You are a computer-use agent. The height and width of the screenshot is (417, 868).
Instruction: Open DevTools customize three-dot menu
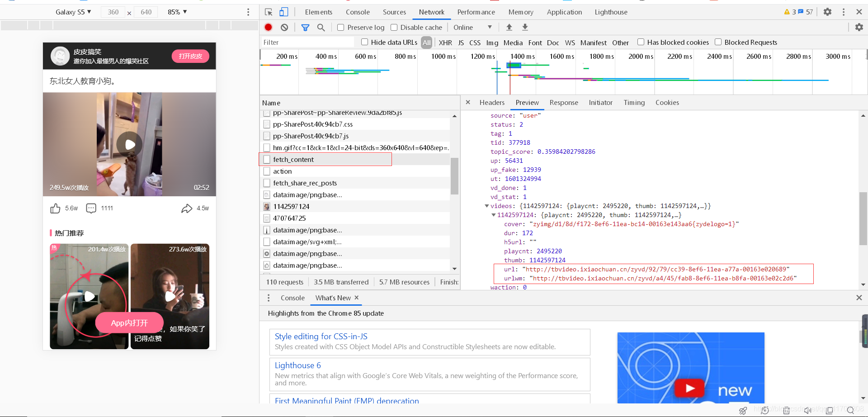(x=843, y=12)
